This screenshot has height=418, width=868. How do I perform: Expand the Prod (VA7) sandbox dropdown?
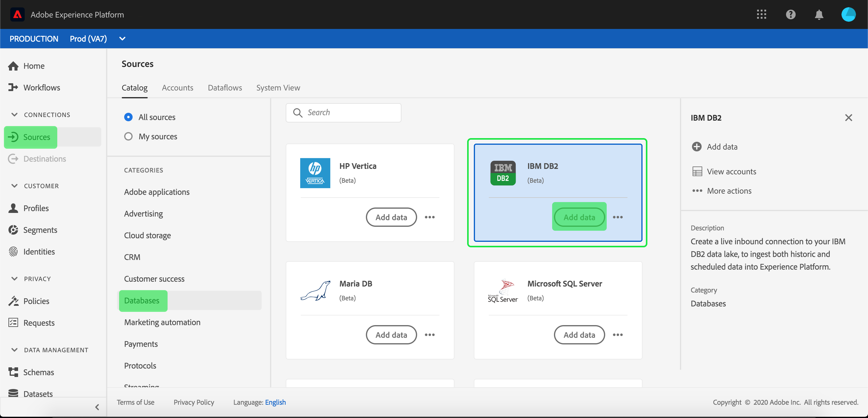(x=122, y=39)
